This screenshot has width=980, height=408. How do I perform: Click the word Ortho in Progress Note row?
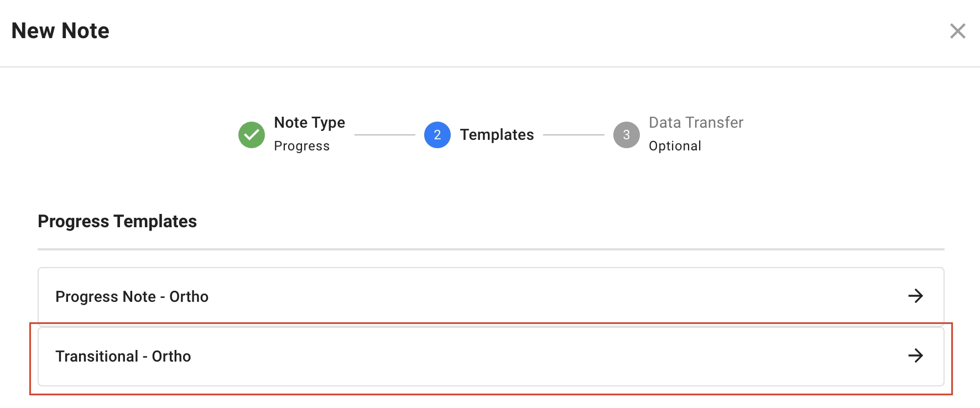point(189,296)
